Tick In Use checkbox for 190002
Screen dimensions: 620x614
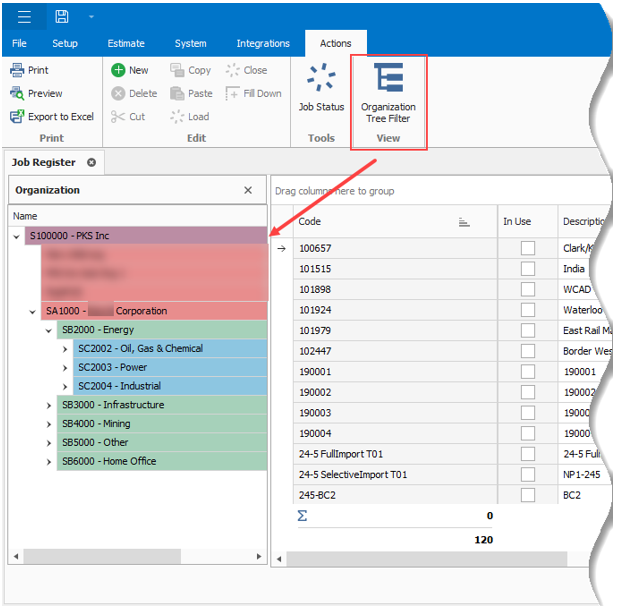(x=527, y=392)
